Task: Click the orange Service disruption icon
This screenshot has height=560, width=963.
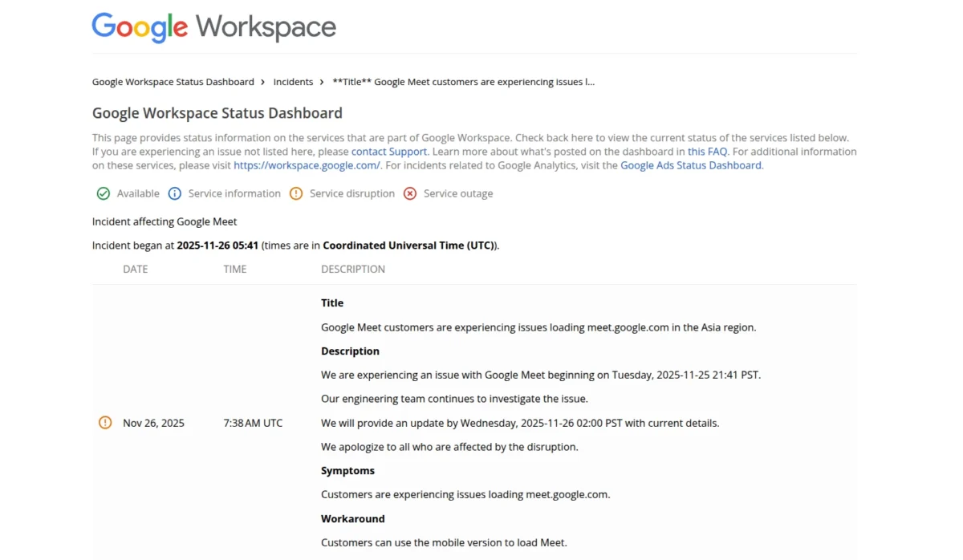Action: pos(296,193)
